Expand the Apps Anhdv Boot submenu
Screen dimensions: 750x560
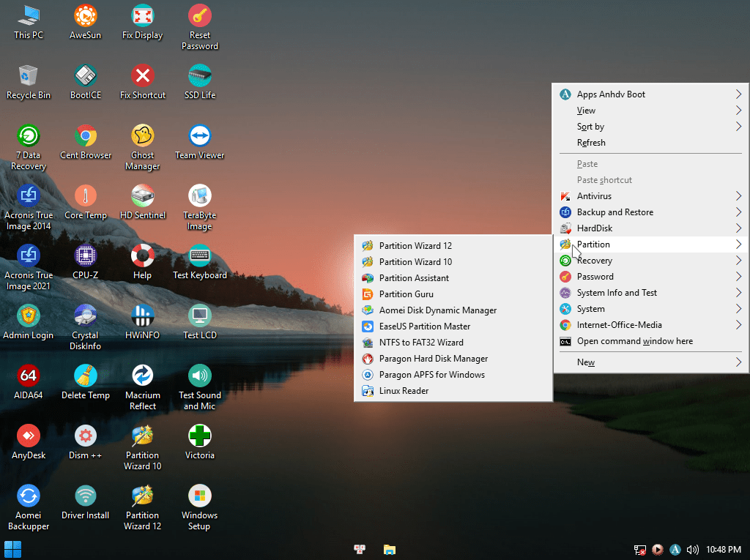click(650, 94)
